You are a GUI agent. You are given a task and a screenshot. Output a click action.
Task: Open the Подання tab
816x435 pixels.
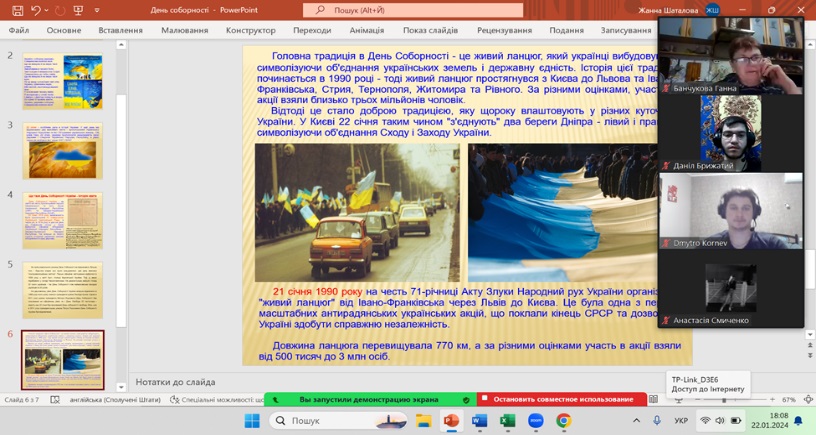point(566,30)
